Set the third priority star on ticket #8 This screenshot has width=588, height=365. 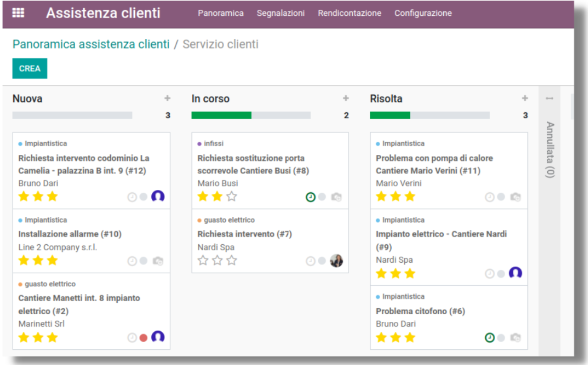pyautogui.click(x=232, y=196)
